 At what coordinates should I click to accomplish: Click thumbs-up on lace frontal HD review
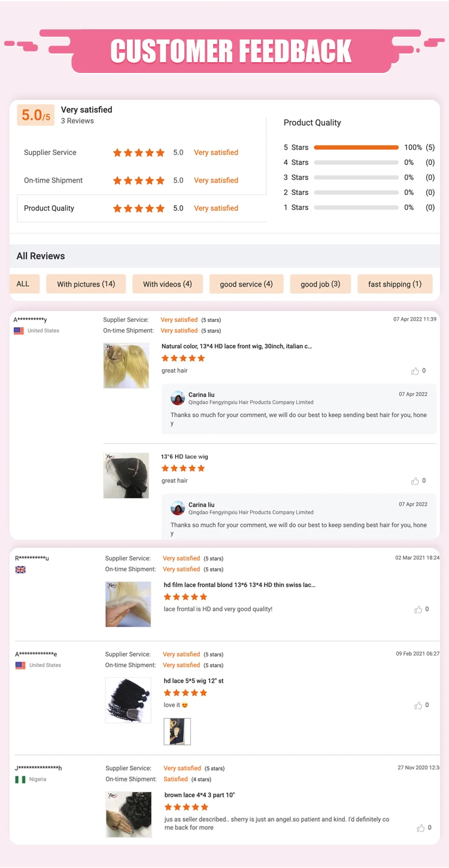(x=418, y=610)
